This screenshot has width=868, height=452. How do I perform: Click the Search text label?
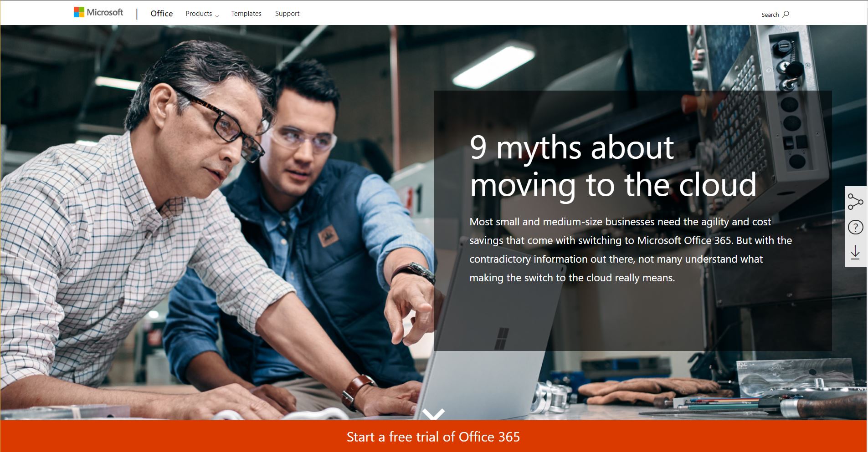tap(770, 15)
